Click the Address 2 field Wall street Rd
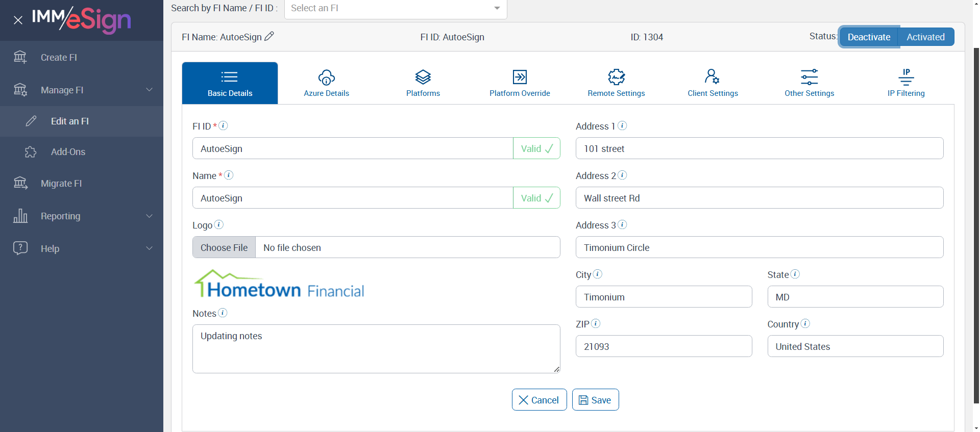Viewport: 980px width, 432px height. [759, 198]
